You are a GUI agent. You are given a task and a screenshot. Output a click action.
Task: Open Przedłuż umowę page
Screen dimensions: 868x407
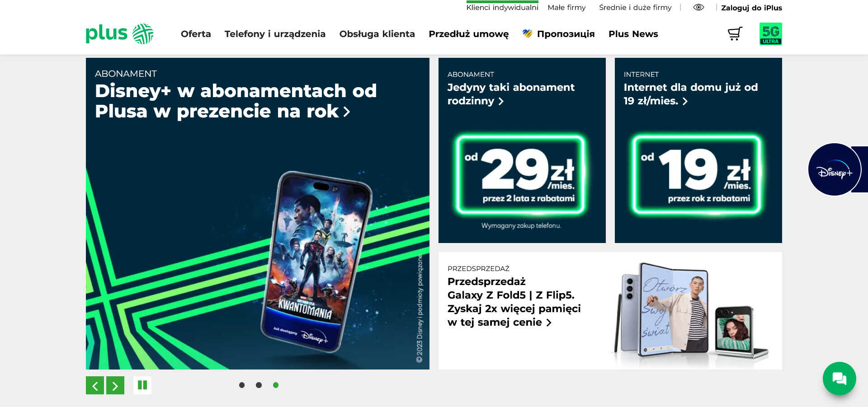point(468,34)
